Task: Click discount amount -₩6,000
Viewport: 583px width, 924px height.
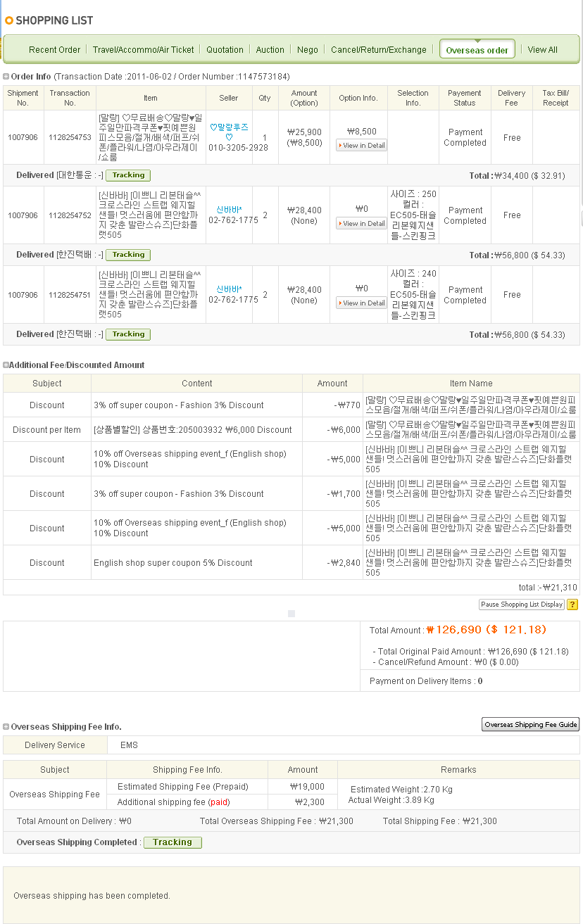Action: point(344,430)
